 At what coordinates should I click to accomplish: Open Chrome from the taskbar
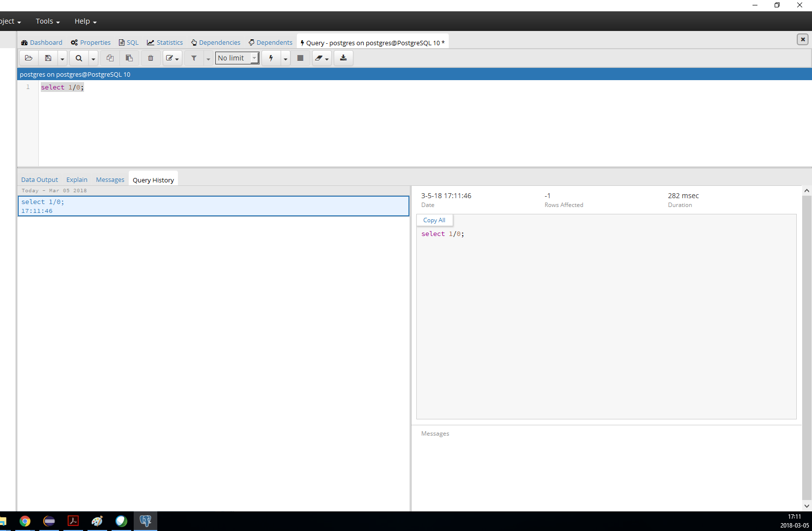[25, 521]
